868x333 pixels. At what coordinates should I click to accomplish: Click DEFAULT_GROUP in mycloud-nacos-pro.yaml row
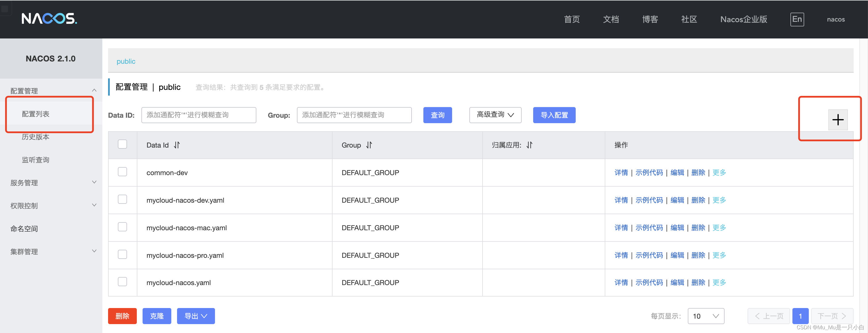point(370,255)
